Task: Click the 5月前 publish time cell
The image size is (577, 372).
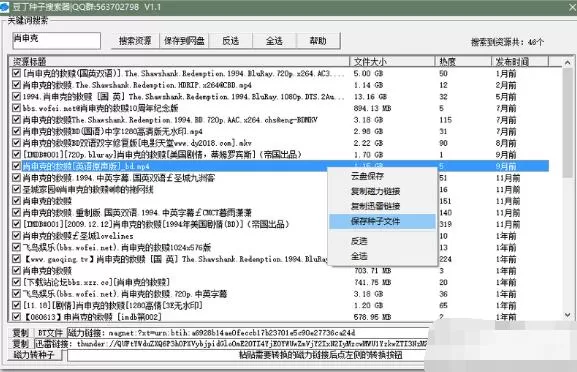Action: (x=506, y=96)
